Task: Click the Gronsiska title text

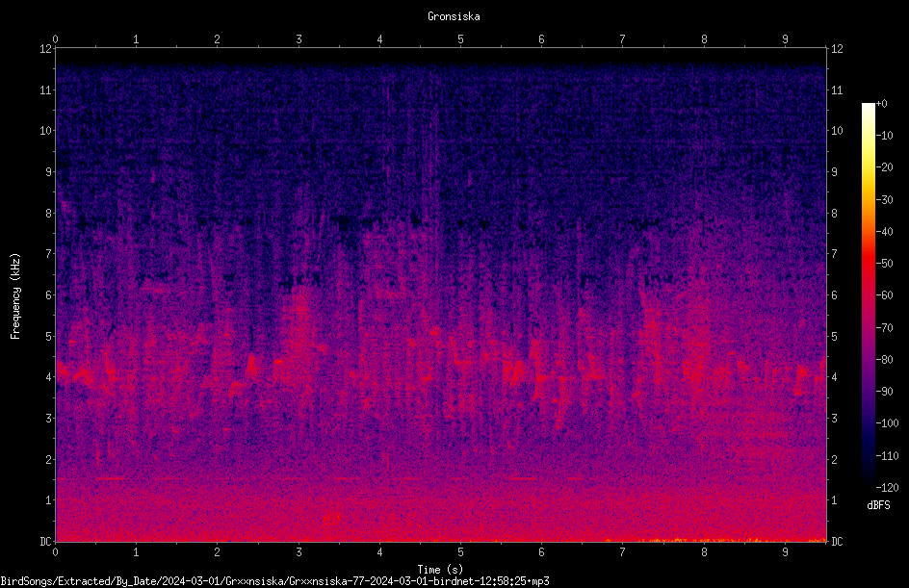Action: tap(454, 16)
